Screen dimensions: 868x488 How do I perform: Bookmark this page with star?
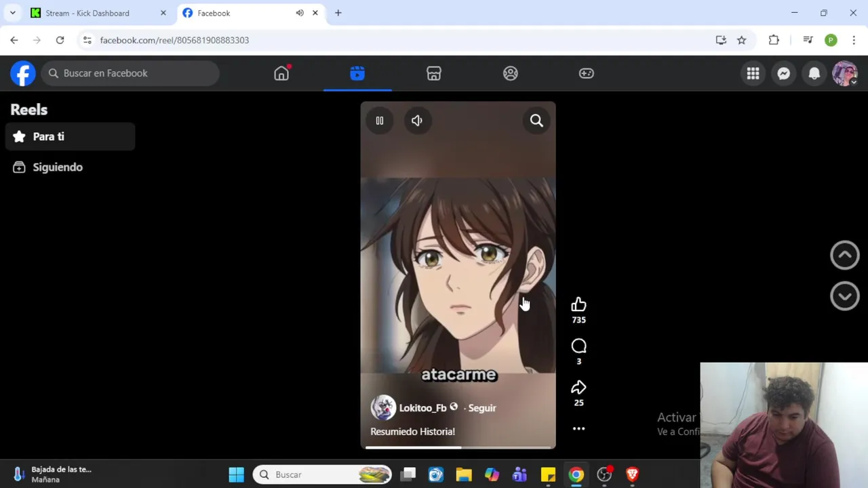742,40
